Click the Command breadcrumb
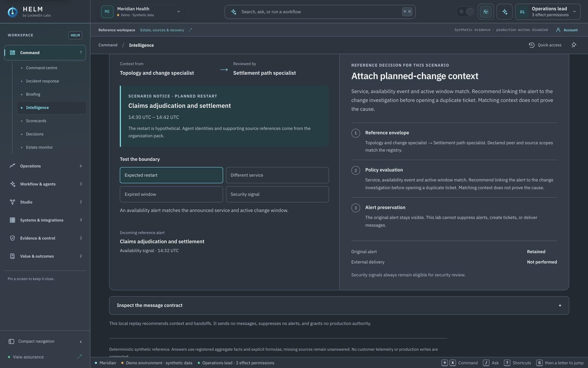588x368 pixels. pyautogui.click(x=108, y=45)
